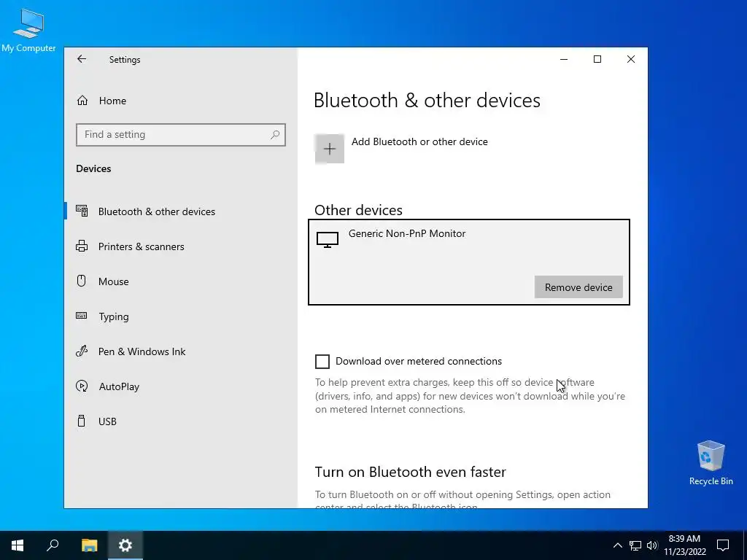Select the Bluetooth & other devices icon

coord(82,211)
